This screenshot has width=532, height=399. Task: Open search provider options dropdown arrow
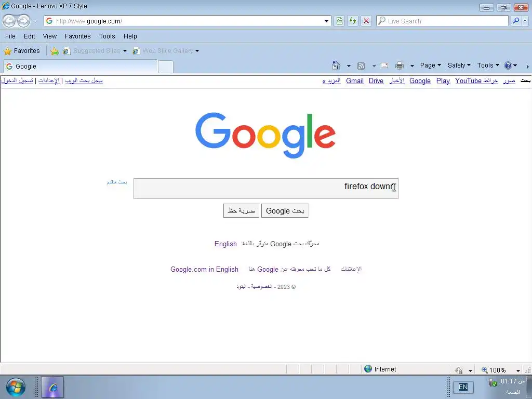click(x=525, y=21)
